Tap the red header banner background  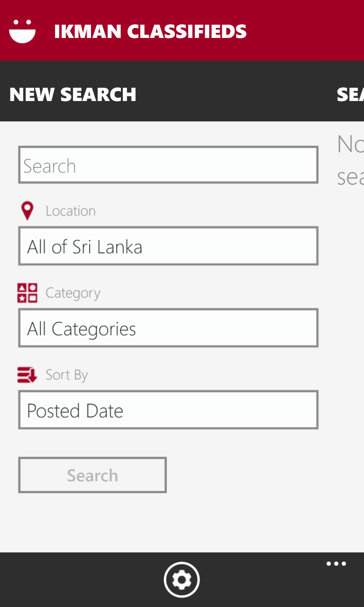point(303,30)
